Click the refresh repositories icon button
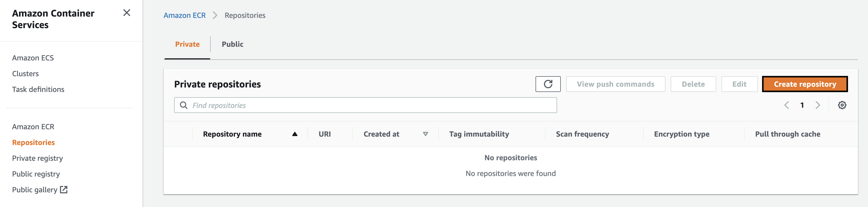Screen dimensions: 868x207 click(x=548, y=84)
